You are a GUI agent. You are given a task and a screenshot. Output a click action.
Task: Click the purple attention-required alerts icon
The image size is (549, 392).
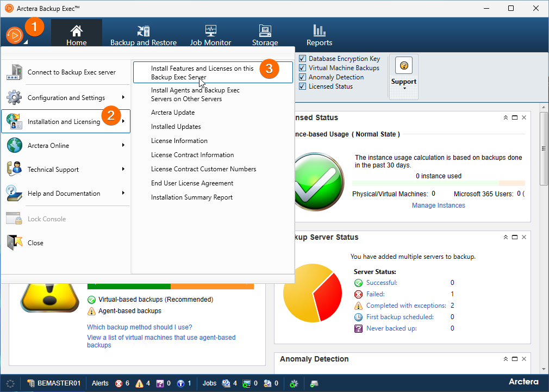pos(160,384)
